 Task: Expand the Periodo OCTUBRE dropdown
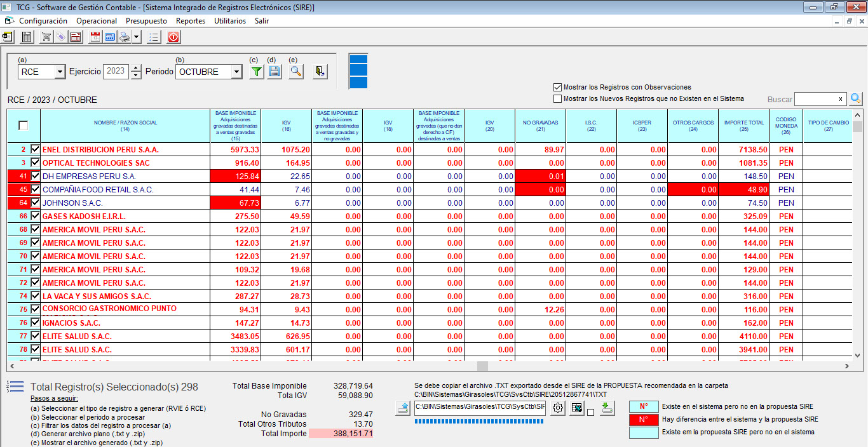tap(236, 72)
